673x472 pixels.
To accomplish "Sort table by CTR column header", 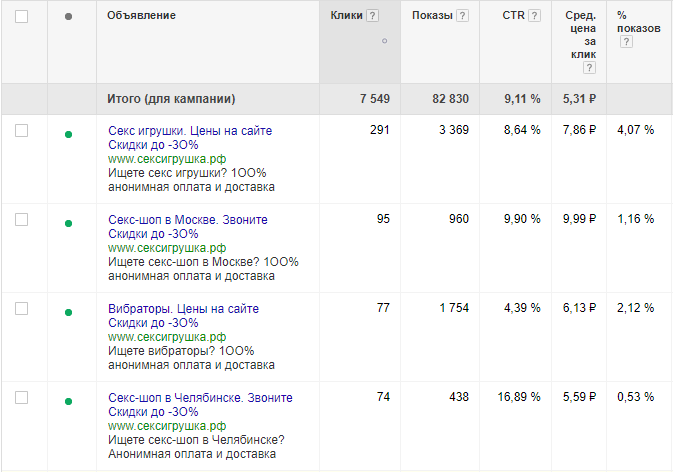I will coord(513,15).
